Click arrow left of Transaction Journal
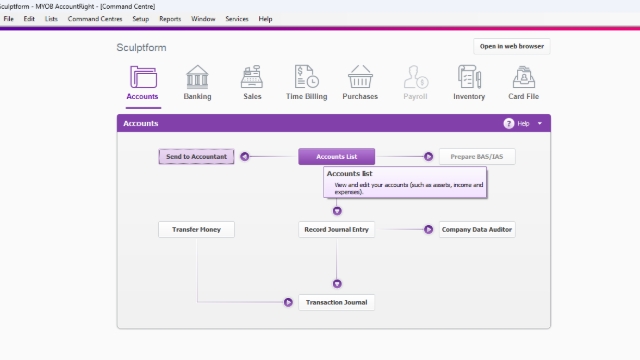The height and width of the screenshot is (360, 640). (288, 302)
